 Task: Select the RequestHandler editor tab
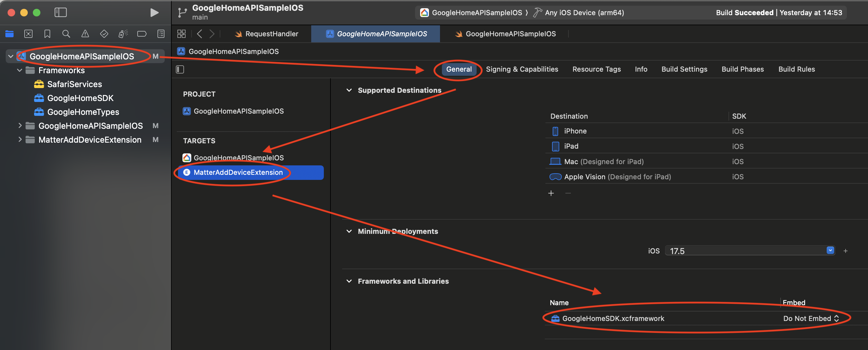[x=271, y=34]
